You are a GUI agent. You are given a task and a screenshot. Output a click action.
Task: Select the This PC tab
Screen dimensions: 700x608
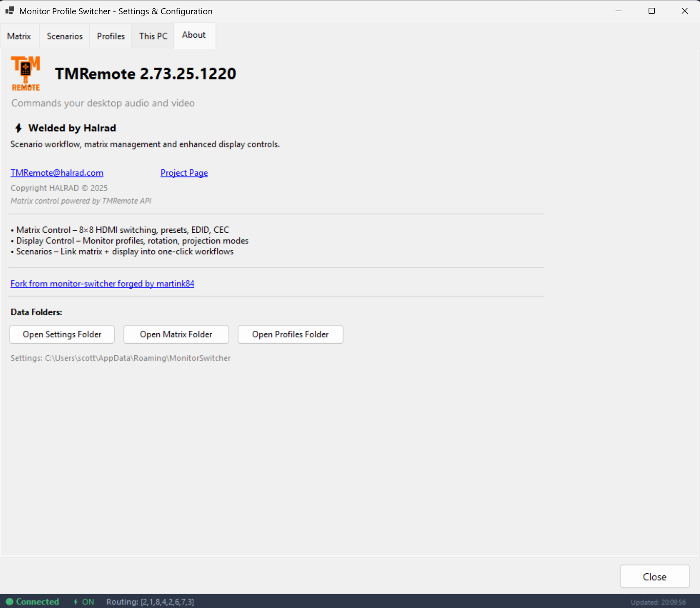(153, 36)
